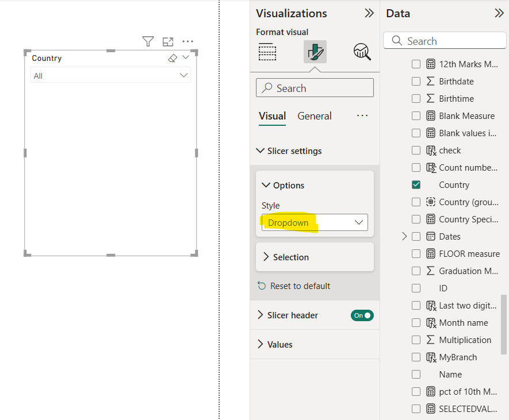The image size is (509, 420).
Task: Click the Data pane search box
Action: (445, 40)
